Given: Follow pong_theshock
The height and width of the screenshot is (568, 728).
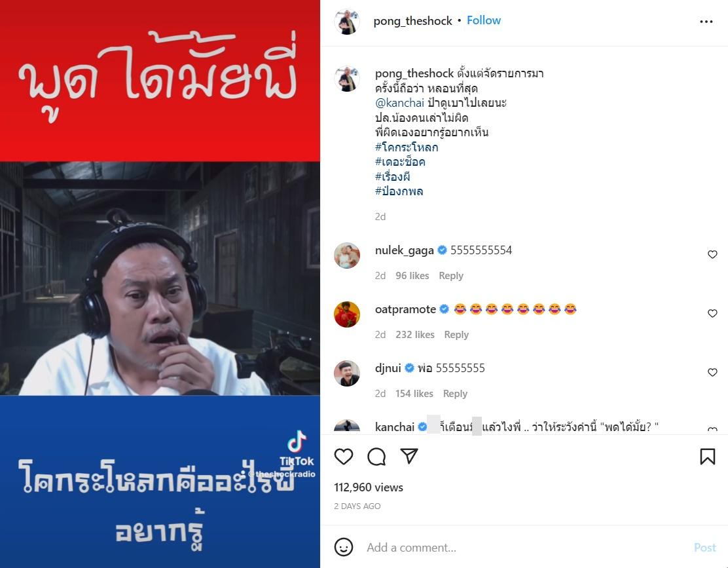Looking at the screenshot, I should point(484,20).
